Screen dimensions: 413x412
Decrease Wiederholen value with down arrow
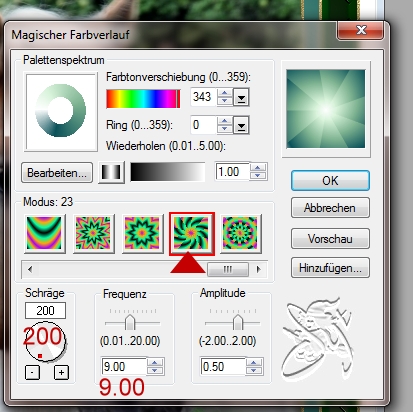pos(258,176)
